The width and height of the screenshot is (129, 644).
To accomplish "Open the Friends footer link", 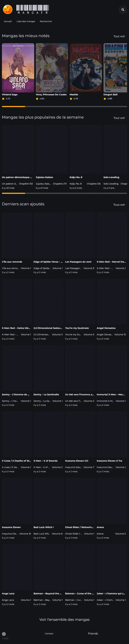I will pyautogui.click(x=93, y=633).
